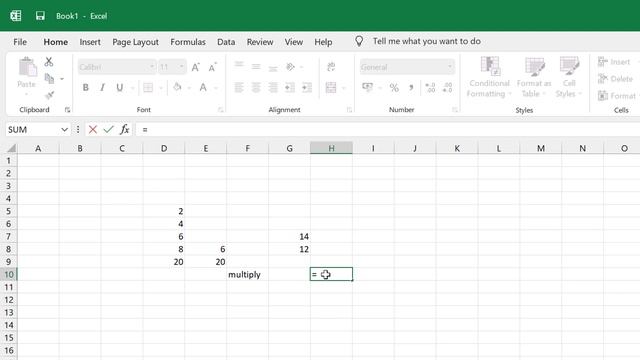This screenshot has width=640, height=360.
Task: Click the Select All corner triangle
Action: pos(11,148)
